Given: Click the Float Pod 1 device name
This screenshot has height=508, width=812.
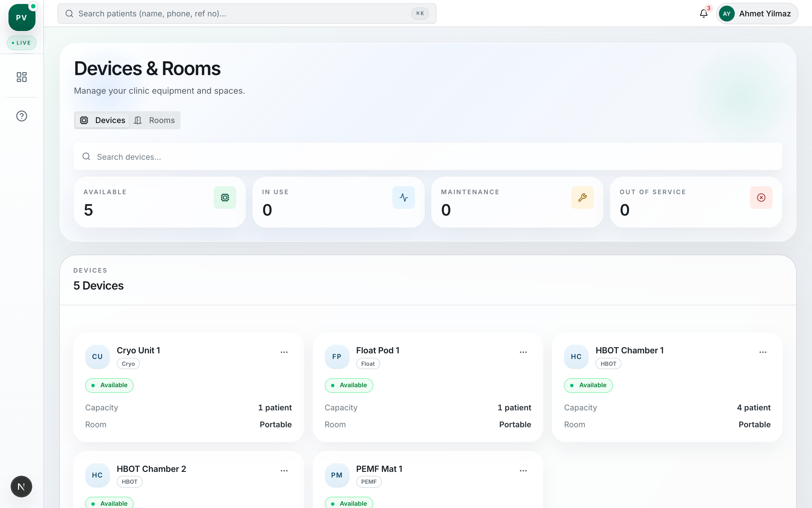Looking at the screenshot, I should point(378,351).
